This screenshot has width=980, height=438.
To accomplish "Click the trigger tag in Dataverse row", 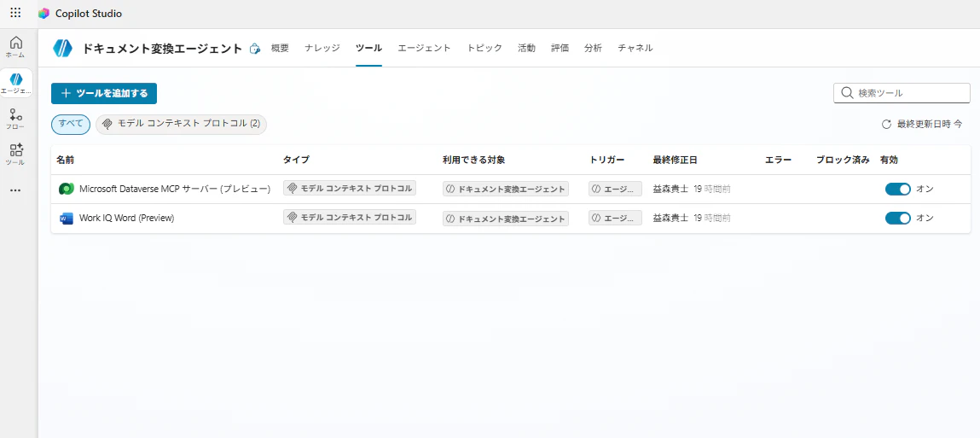I will [615, 189].
